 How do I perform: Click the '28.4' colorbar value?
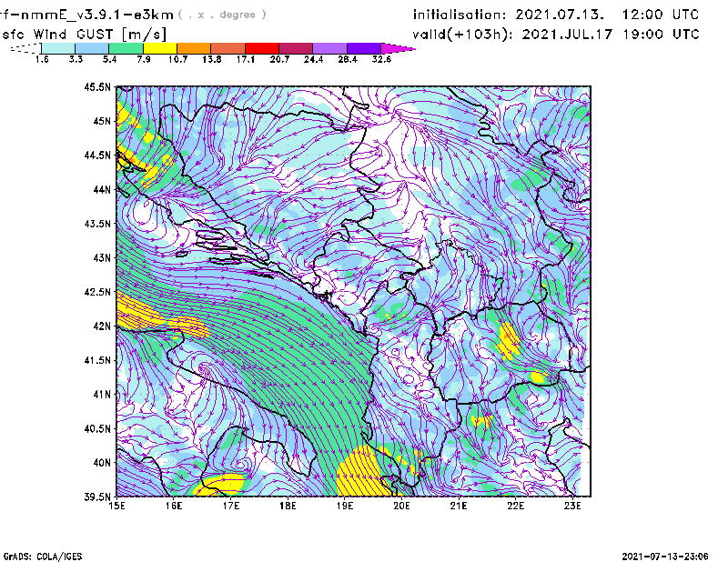click(348, 59)
